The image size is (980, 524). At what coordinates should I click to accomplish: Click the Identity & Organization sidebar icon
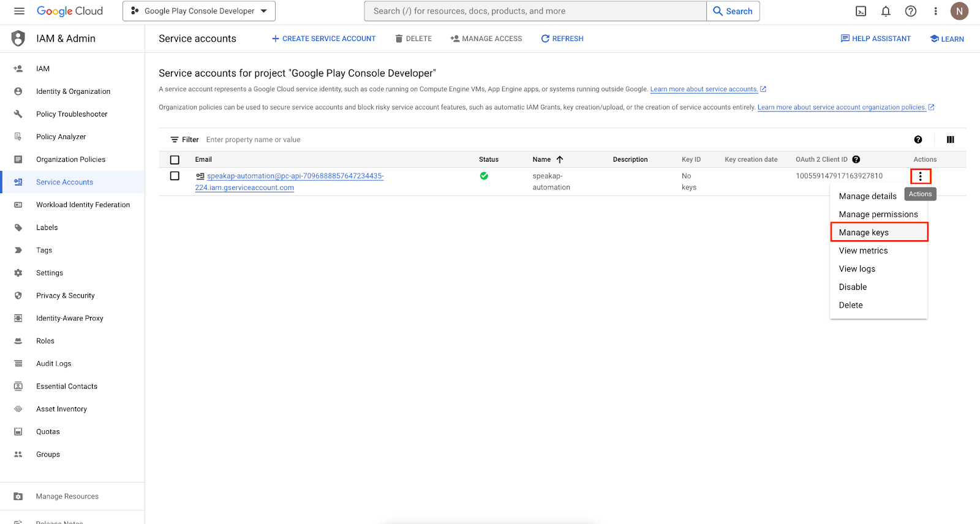18,91
